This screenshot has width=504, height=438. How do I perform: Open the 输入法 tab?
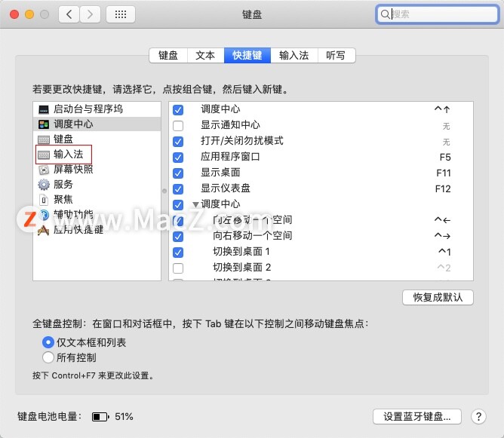click(x=293, y=55)
